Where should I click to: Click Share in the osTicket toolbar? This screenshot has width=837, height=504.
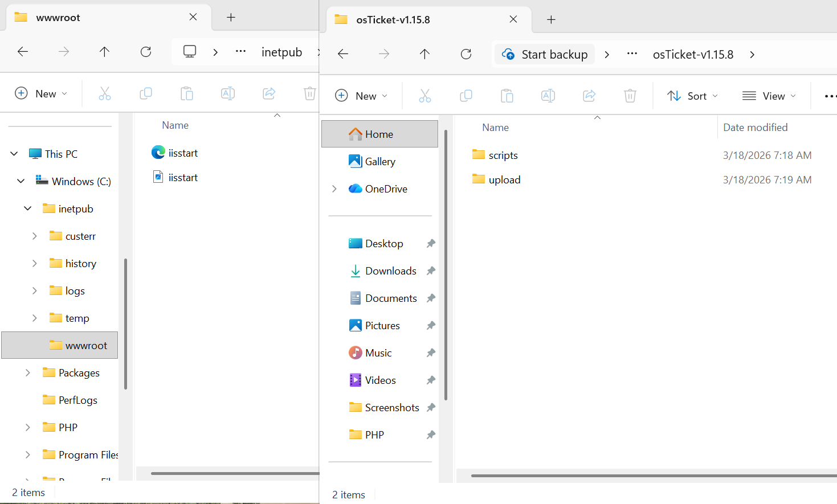(x=589, y=96)
